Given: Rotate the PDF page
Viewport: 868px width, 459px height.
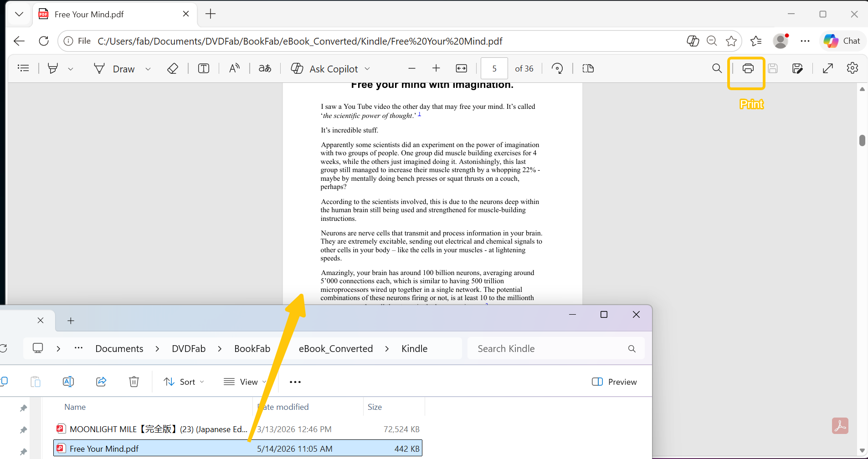Looking at the screenshot, I should point(557,68).
